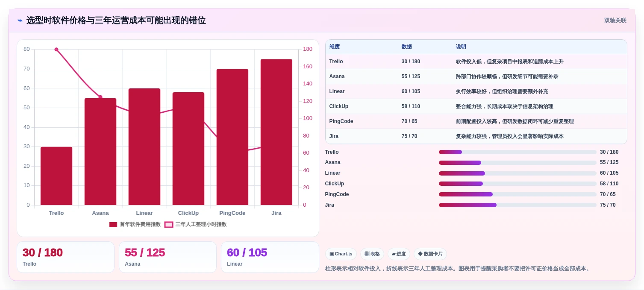Click the 双轴关联 label in header
This screenshot has height=290, width=644.
point(615,21)
